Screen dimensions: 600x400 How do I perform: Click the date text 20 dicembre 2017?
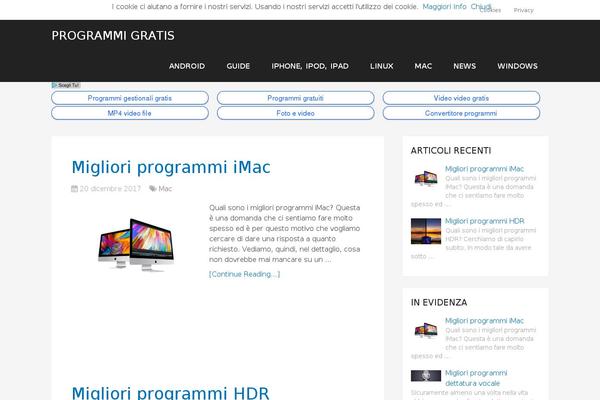click(110, 188)
